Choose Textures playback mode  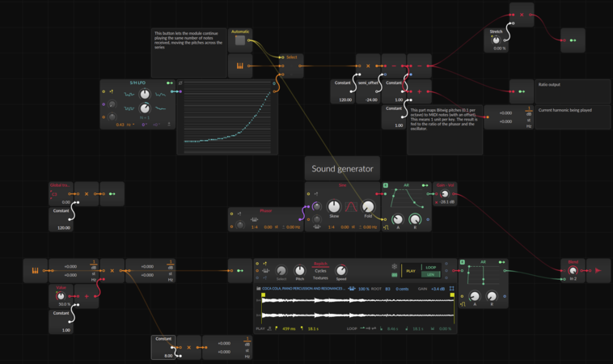point(320,277)
